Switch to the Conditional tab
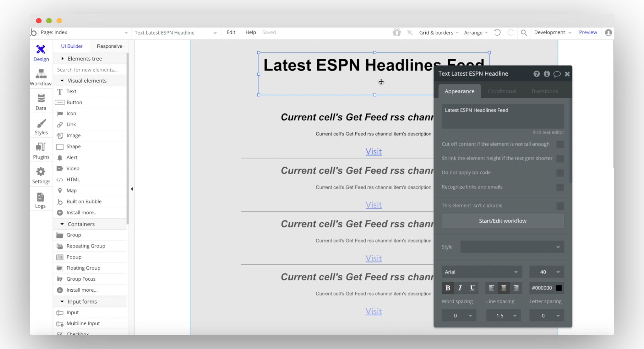Screen dimensions: 644x349 point(502,91)
